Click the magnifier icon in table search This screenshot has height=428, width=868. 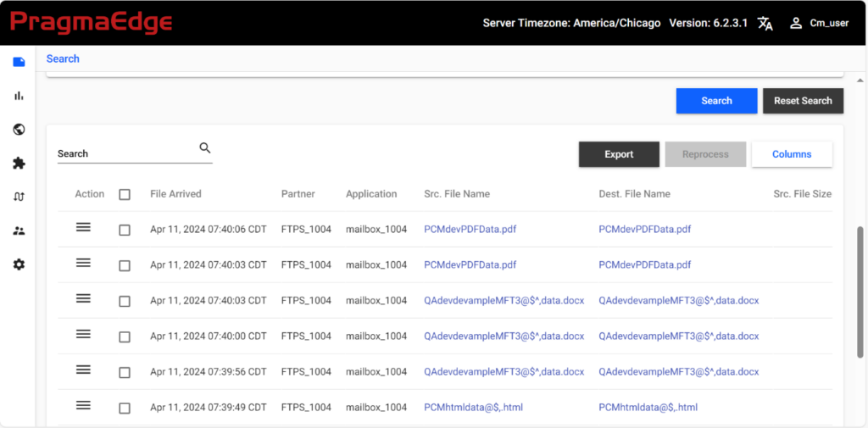click(205, 147)
